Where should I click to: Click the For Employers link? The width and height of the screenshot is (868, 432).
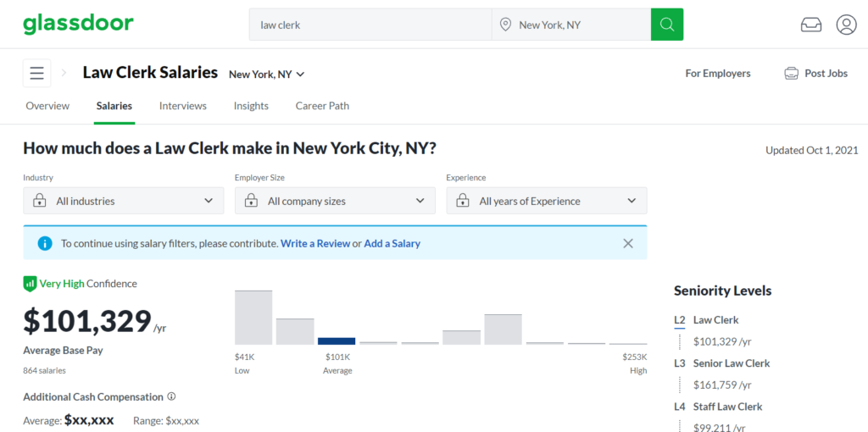click(718, 74)
